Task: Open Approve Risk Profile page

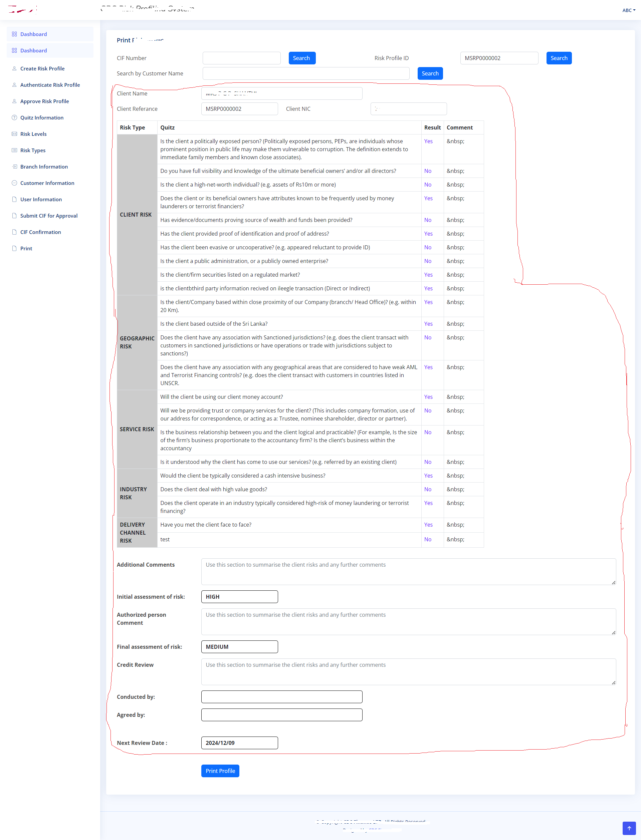Action: [x=50, y=101]
